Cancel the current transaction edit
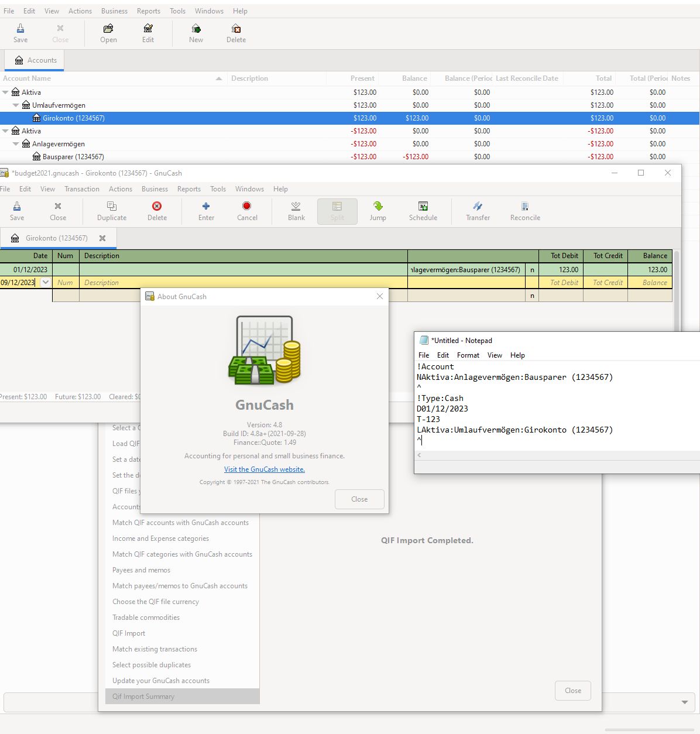This screenshot has height=734, width=700. [x=247, y=211]
